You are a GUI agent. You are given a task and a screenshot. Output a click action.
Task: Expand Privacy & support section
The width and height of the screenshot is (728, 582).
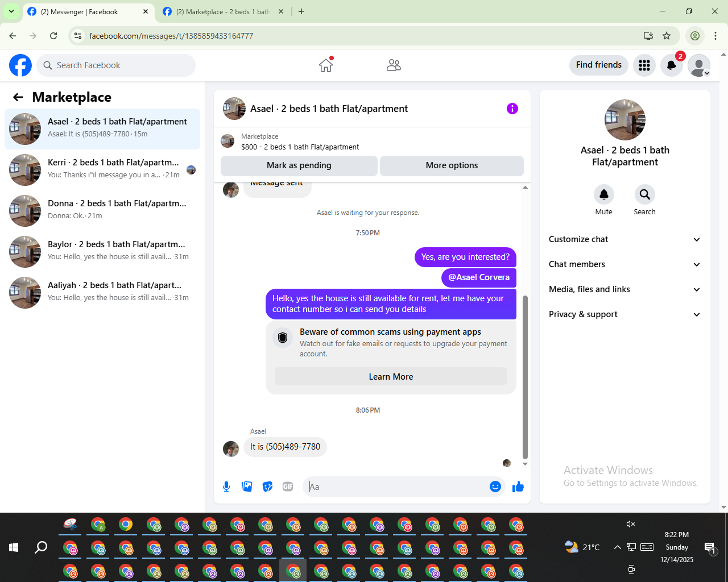(x=625, y=314)
